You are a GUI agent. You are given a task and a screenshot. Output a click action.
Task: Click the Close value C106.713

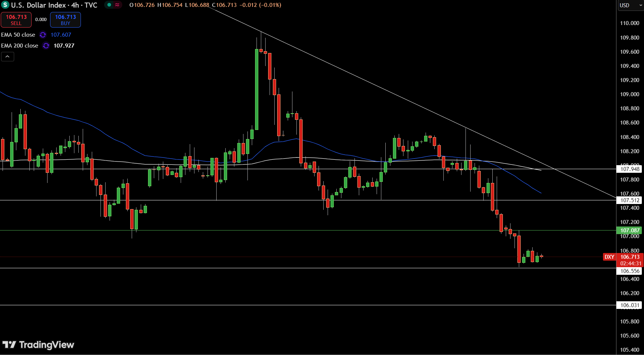click(224, 5)
